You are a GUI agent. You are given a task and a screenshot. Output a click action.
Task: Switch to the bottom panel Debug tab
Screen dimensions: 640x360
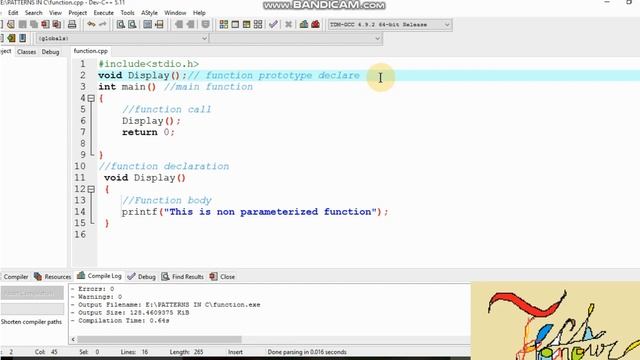[142, 277]
